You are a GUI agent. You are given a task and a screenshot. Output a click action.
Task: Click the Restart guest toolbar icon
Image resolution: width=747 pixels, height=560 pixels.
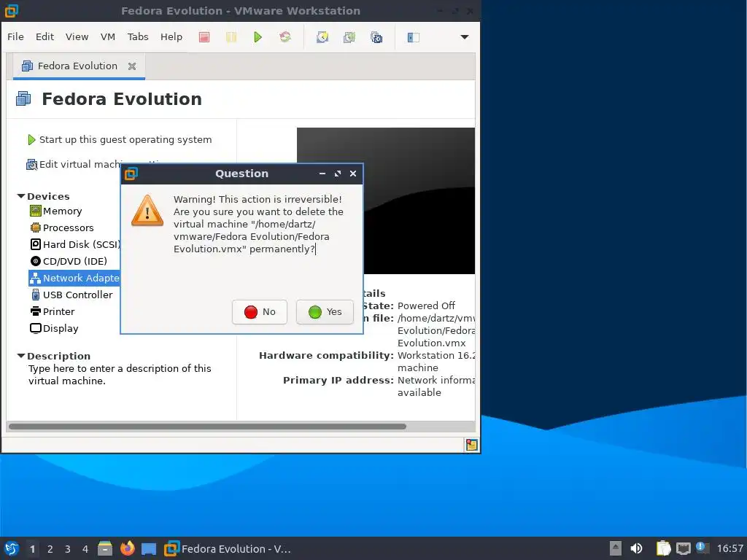[285, 37]
